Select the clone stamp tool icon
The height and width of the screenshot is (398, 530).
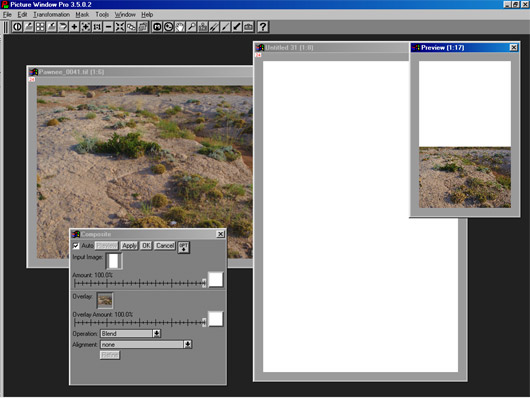point(203,27)
